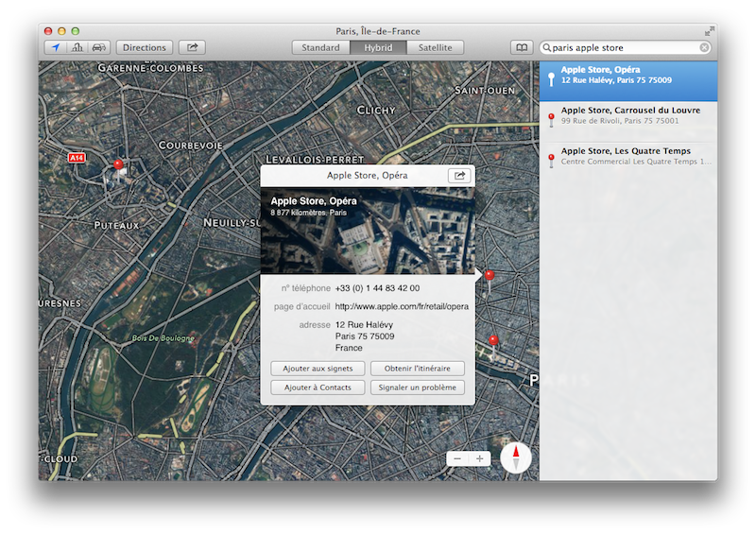The width and height of the screenshot is (756, 534).
Task: Click pin icon beside Opéra search result
Action: [551, 78]
